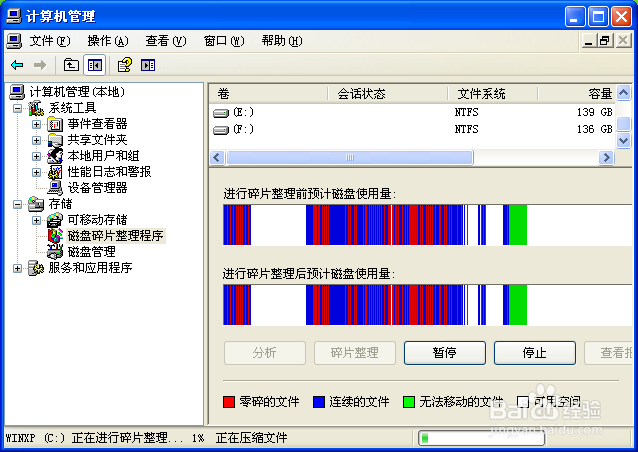Image resolution: width=638 pixels, height=452 pixels.
Task: Click the Up one level folder icon
Action: [x=71, y=65]
